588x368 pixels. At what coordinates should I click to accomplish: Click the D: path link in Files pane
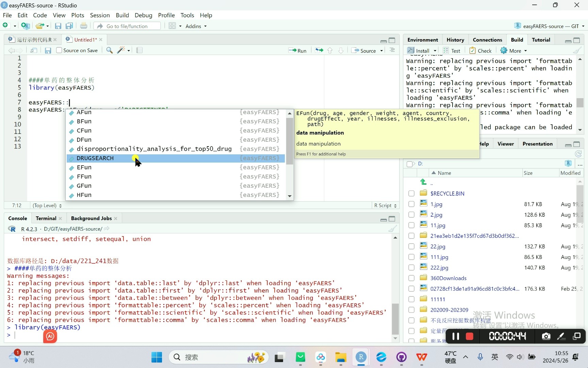coord(421,164)
